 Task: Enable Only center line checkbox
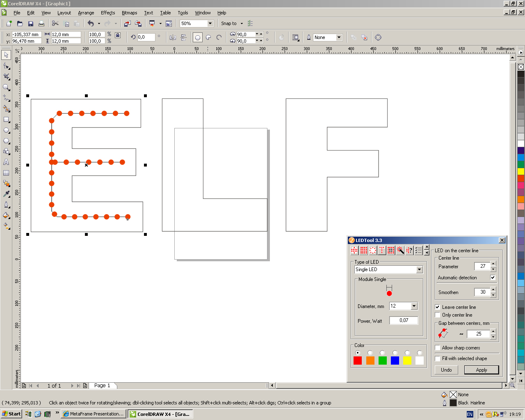pos(438,315)
